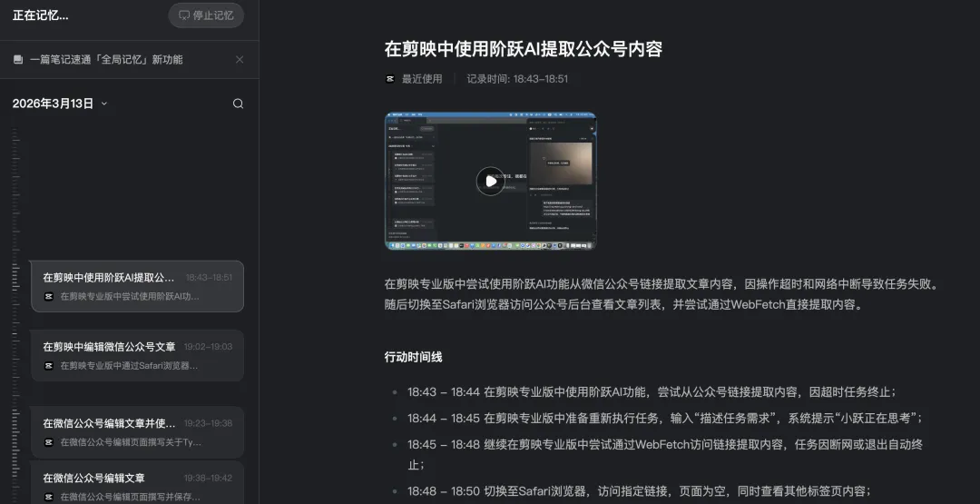This screenshot has height=504, width=980.
Task: Open the sidebar search magnifier icon
Action: pos(238,104)
